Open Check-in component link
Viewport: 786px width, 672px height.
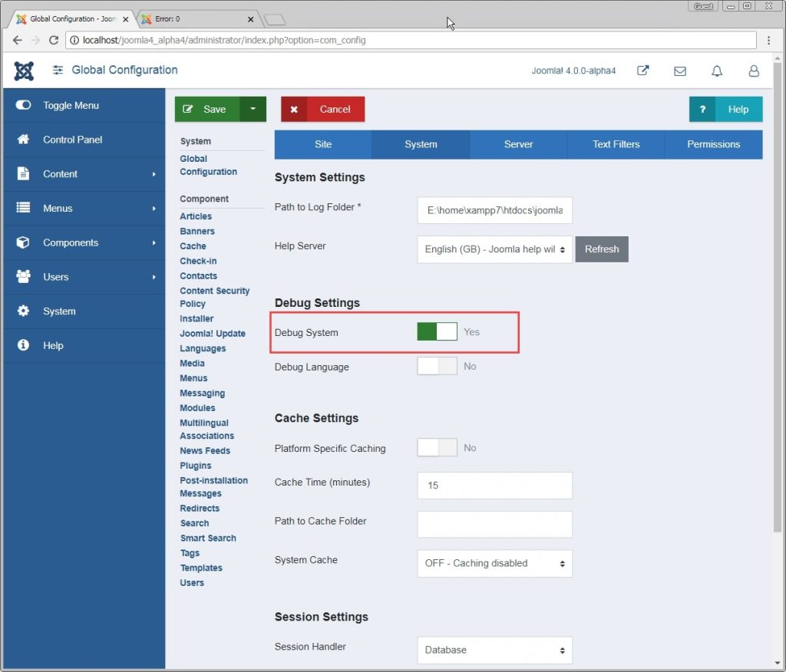coord(198,261)
